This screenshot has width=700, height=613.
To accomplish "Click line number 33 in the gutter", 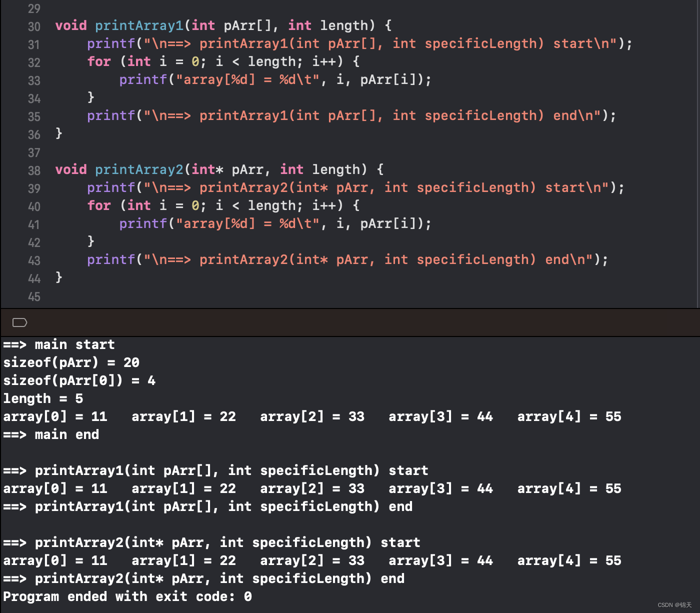I will (34, 80).
